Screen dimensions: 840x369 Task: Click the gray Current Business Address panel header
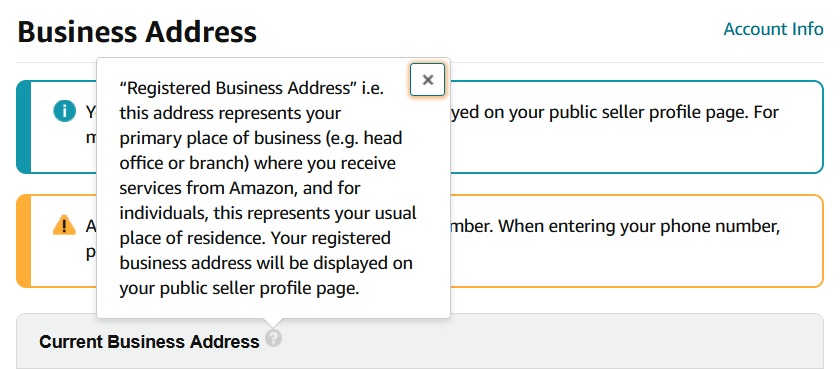tap(419, 341)
